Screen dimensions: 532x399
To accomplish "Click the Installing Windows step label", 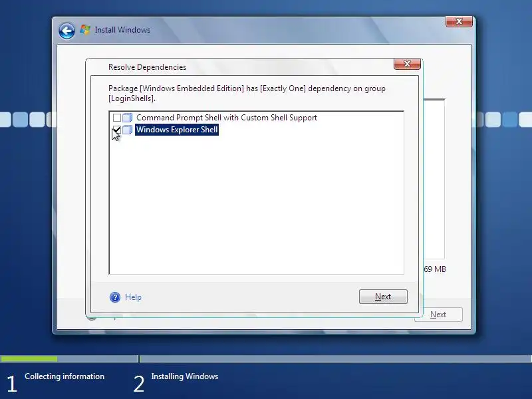I will [185, 376].
